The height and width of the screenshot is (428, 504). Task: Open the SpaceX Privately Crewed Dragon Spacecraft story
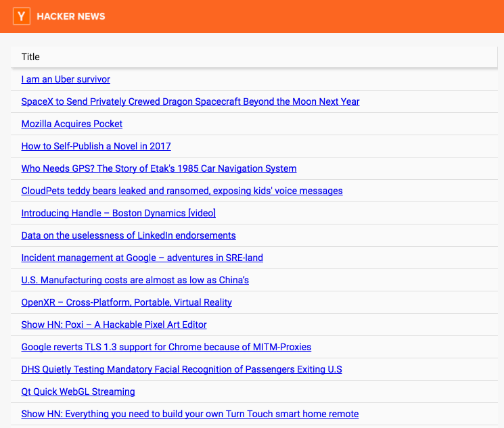[x=190, y=101]
